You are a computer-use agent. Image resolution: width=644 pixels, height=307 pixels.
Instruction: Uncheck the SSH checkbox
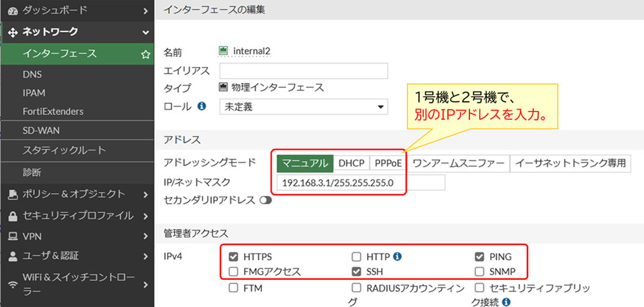(x=357, y=272)
